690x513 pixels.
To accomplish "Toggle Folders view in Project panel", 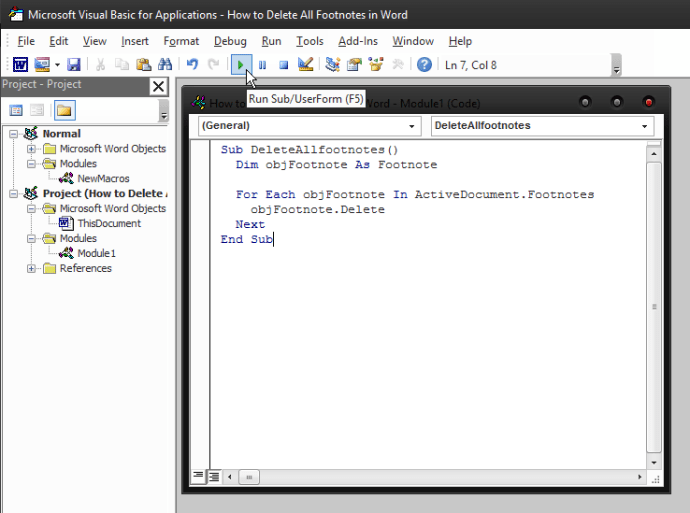I will pyautogui.click(x=64, y=110).
